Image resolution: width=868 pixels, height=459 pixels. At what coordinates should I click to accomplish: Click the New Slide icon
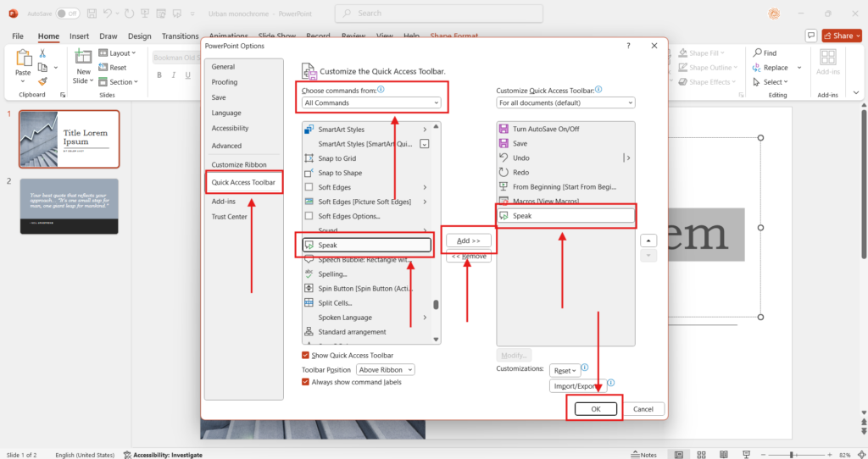click(83, 58)
